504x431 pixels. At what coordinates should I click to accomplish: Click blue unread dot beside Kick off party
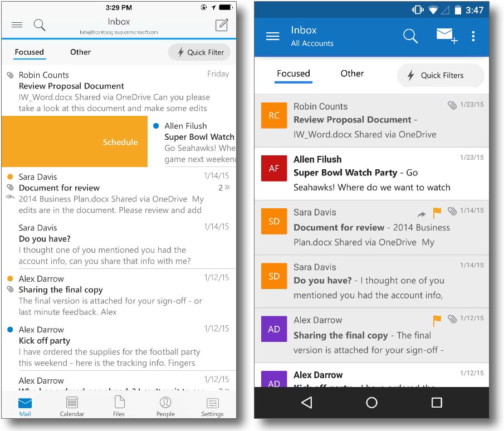[x=10, y=330]
